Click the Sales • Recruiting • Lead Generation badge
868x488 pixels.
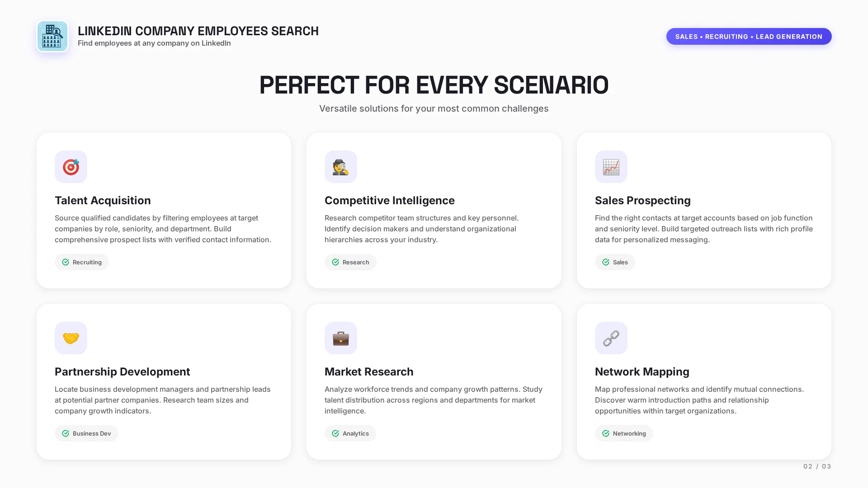pyautogui.click(x=749, y=37)
